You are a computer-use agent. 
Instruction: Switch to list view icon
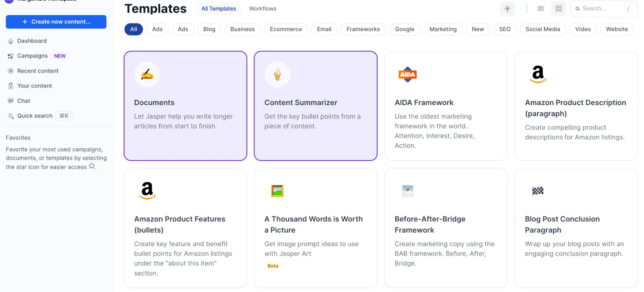(x=541, y=9)
